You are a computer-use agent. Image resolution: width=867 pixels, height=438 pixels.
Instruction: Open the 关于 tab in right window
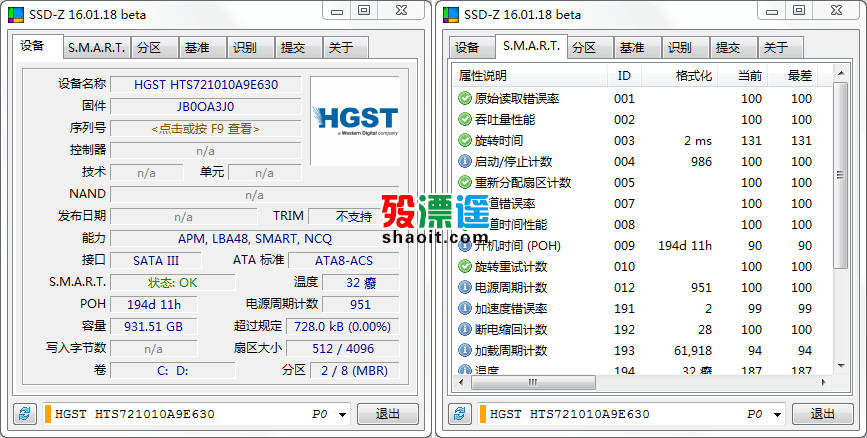coord(780,48)
